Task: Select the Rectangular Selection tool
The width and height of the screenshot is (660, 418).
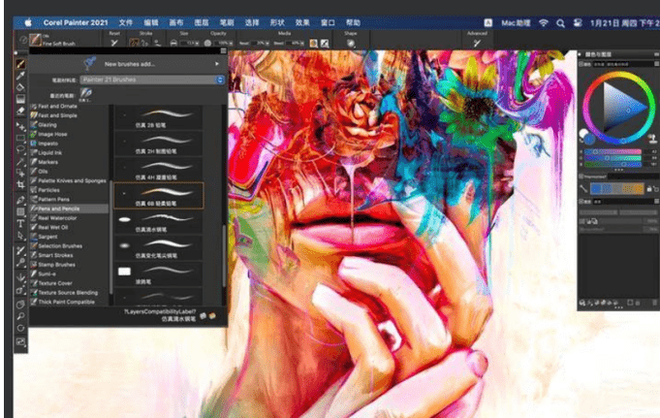Action: (x=20, y=138)
